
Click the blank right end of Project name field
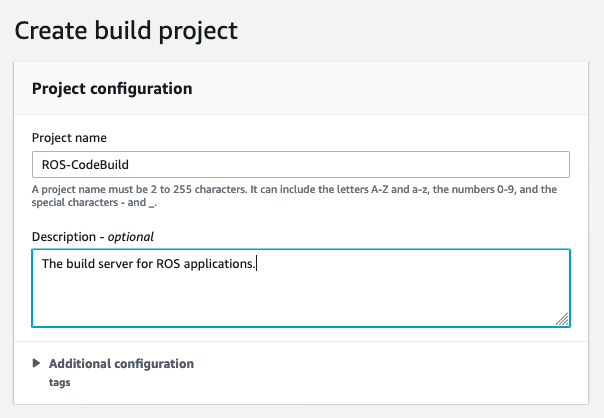450,165
